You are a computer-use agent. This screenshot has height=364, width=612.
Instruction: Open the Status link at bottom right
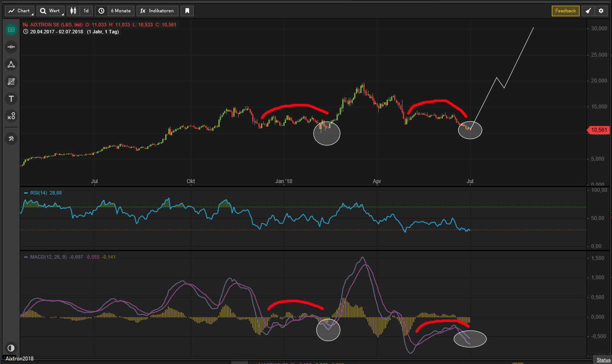[x=604, y=360]
